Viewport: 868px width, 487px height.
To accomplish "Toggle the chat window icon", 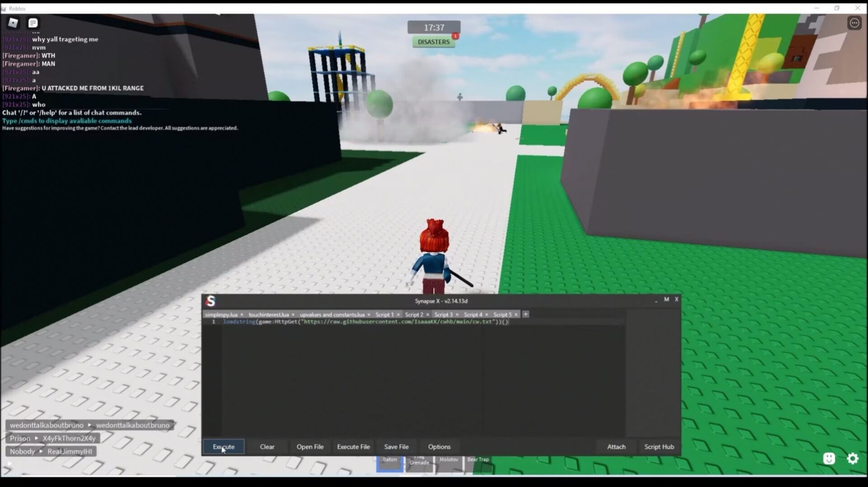I will tap(33, 23).
